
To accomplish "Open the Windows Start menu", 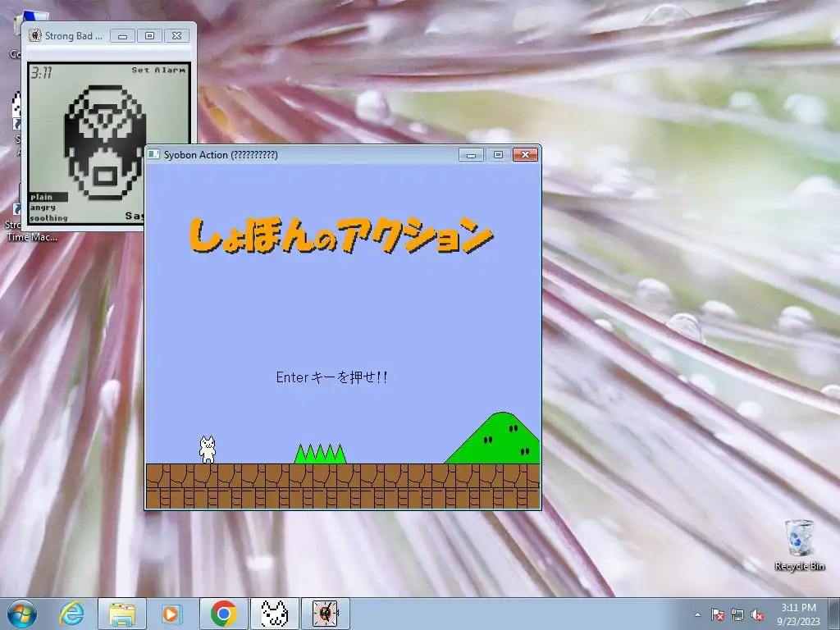I will point(22,614).
